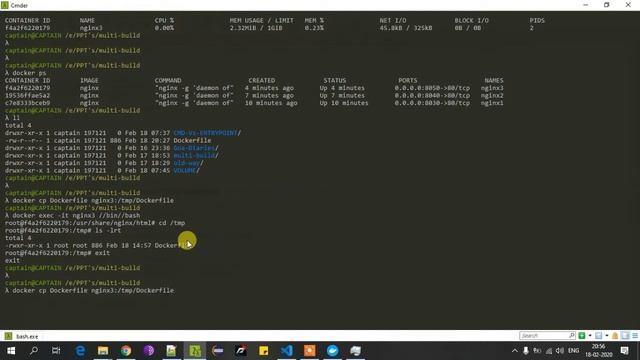Click the CMD-Vs-ENTRYPOINT/ directory name
640x360 pixels.
(x=207, y=133)
